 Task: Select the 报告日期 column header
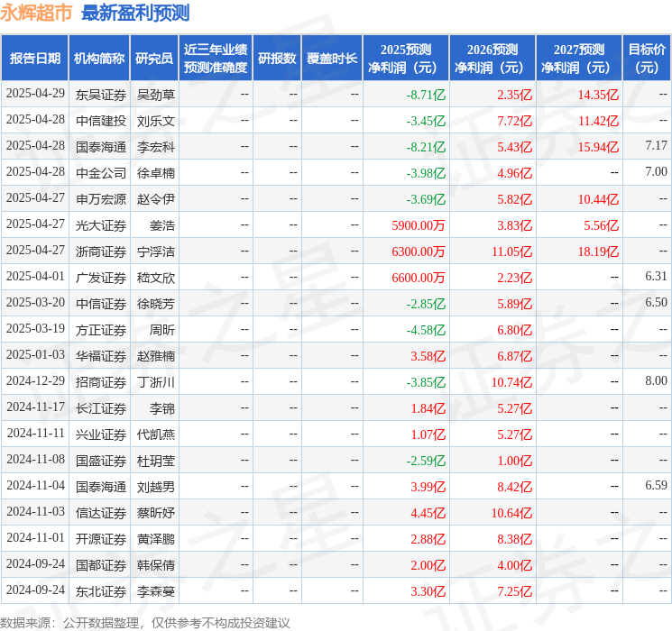(x=34, y=58)
